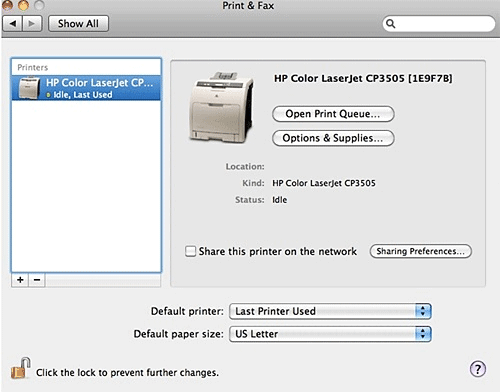Close the Print & Fax window

(x=7, y=5)
